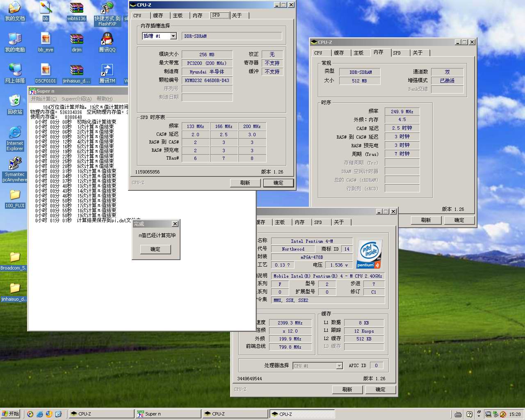Select the DSCF0101 image file icon
The image size is (525, 420).
coord(46,73)
